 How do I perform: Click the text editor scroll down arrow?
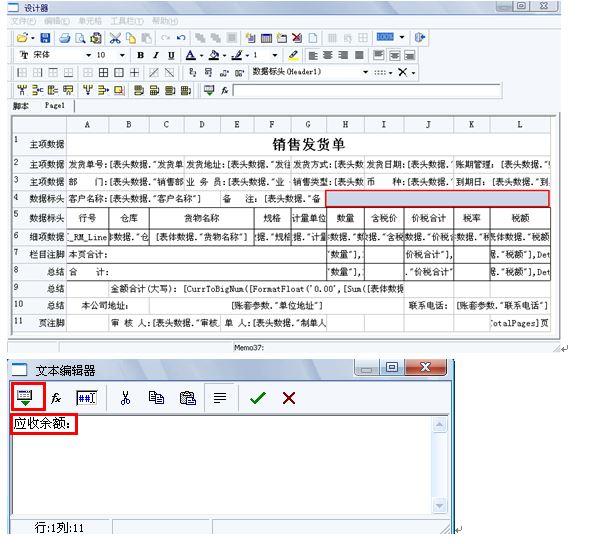440,505
